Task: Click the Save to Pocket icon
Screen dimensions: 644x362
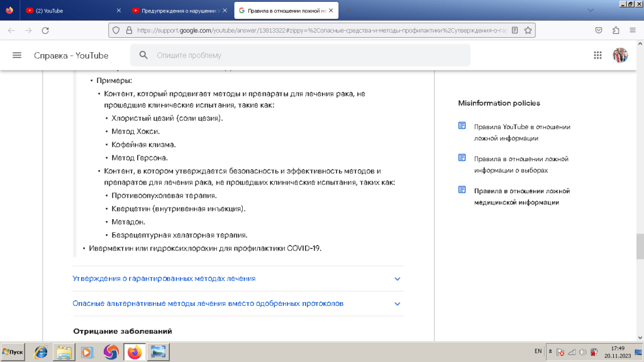Action: coord(599,30)
